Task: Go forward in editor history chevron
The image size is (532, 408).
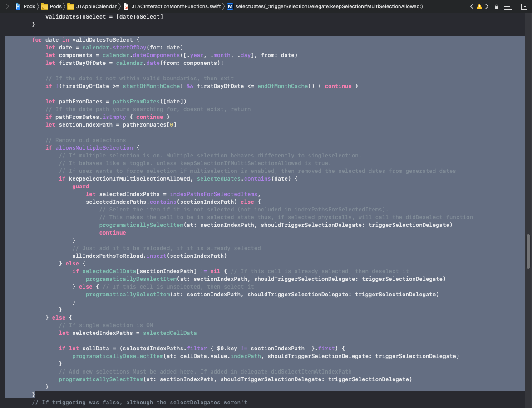Action: (x=7, y=6)
